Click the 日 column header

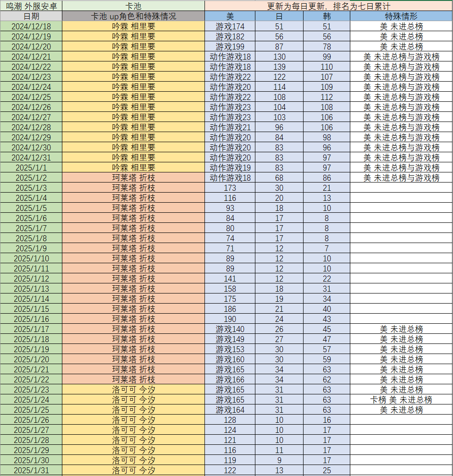point(279,16)
